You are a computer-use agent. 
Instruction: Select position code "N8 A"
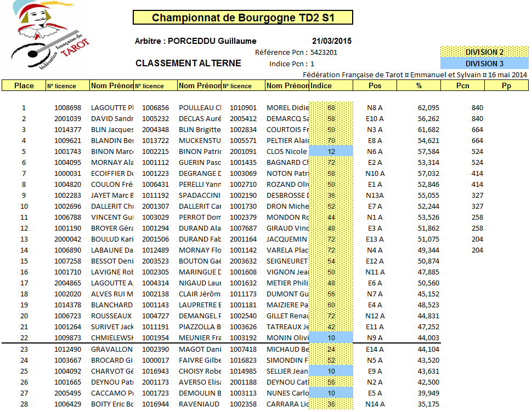point(375,108)
